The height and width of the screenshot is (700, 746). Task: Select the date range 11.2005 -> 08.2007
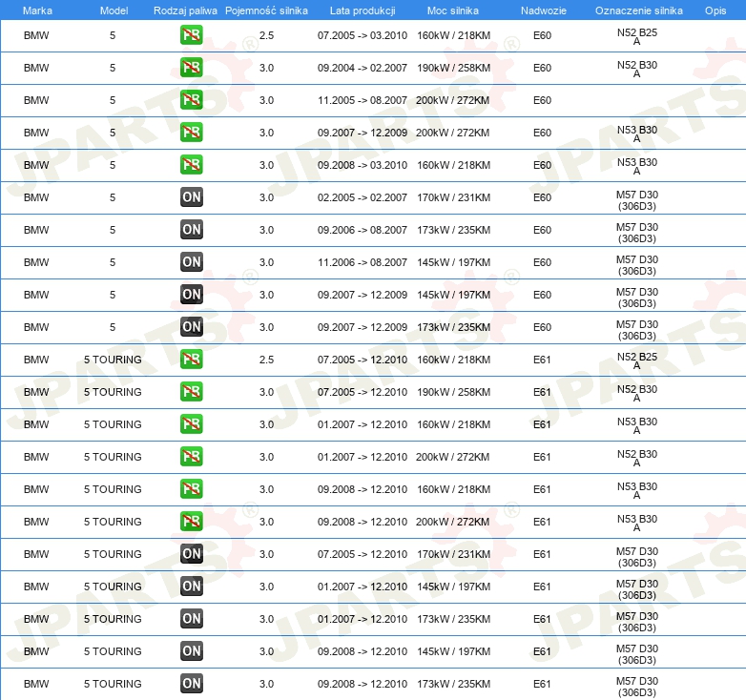coord(363,100)
